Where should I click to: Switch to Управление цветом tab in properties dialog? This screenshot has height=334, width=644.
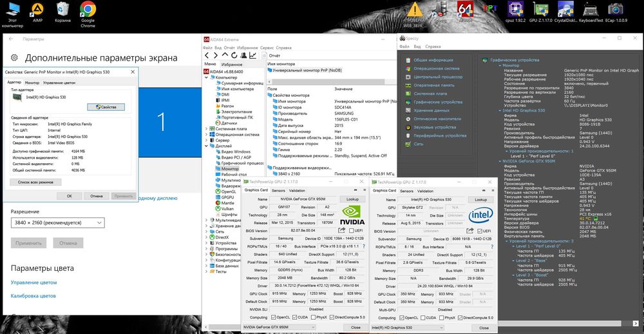click(59, 83)
